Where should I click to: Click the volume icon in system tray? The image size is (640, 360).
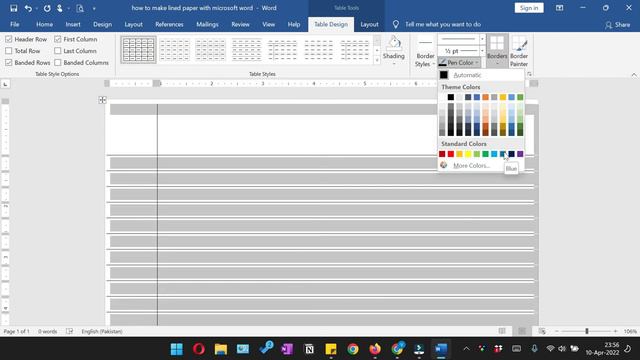(562, 349)
